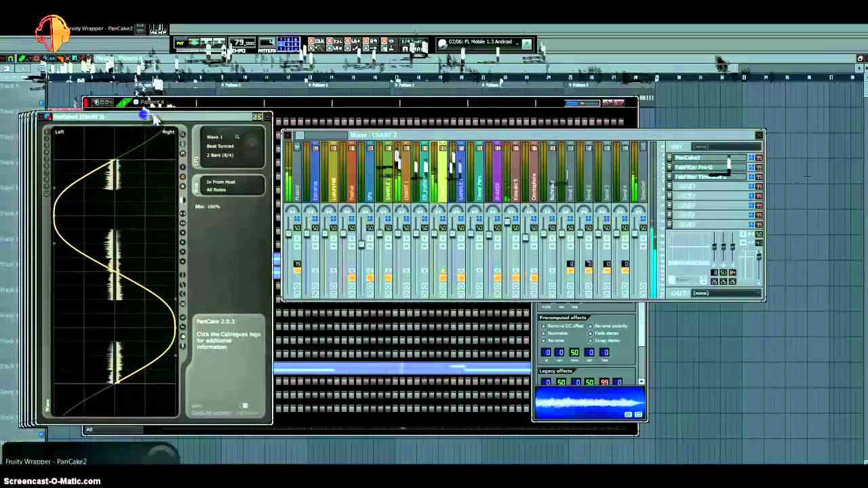Click the SFX track volume fader
The width and height of the screenshot is (868, 488).
pyautogui.click(x=361, y=244)
